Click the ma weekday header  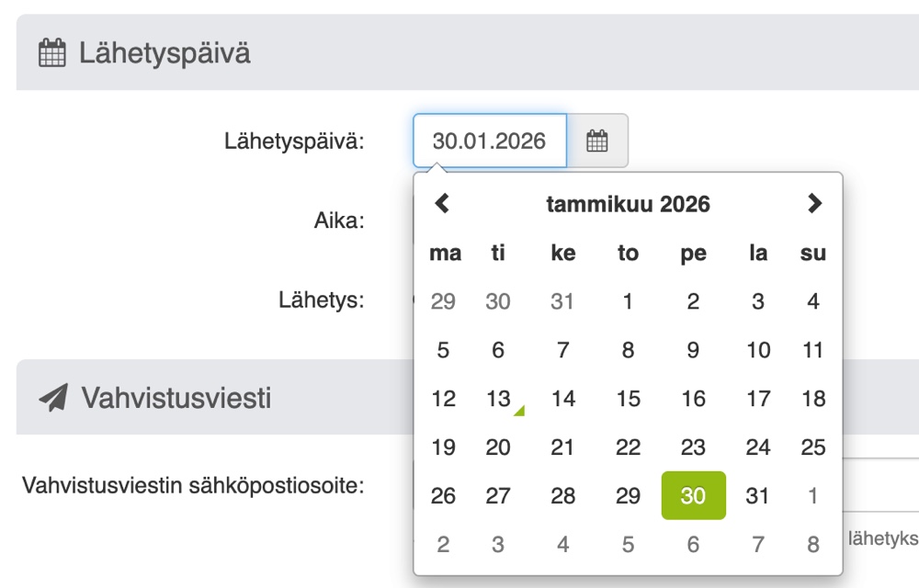tap(445, 253)
